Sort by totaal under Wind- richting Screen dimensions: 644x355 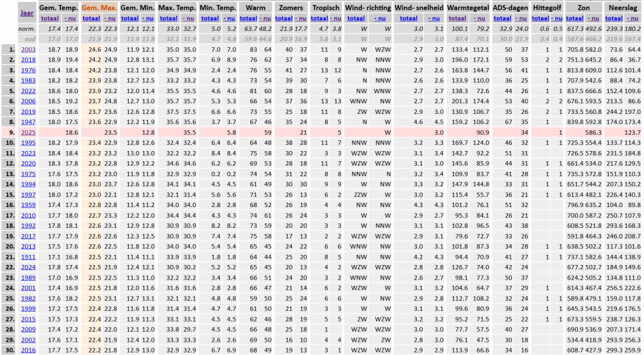point(356,18)
